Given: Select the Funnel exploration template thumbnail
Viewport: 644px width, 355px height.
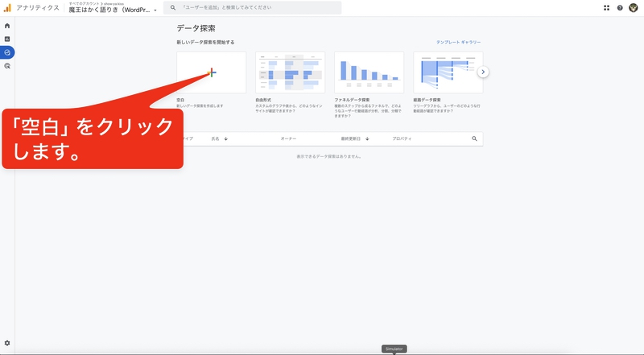Looking at the screenshot, I should 369,72.
